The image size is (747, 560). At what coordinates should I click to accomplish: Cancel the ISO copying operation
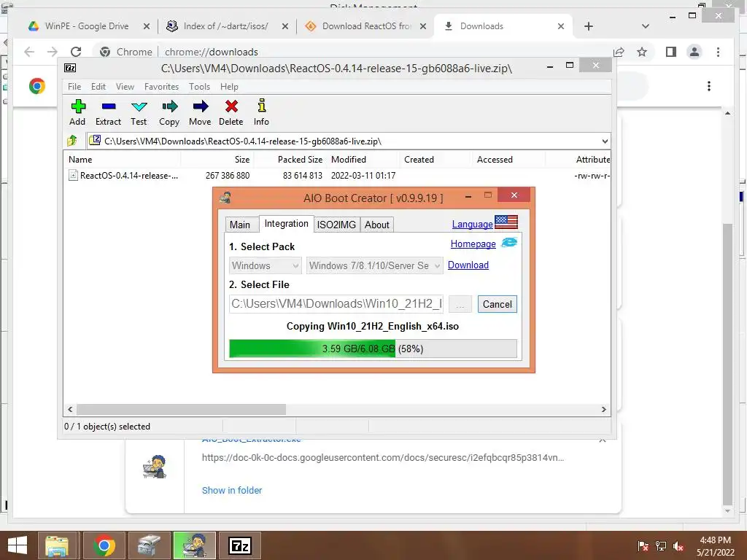(x=497, y=304)
